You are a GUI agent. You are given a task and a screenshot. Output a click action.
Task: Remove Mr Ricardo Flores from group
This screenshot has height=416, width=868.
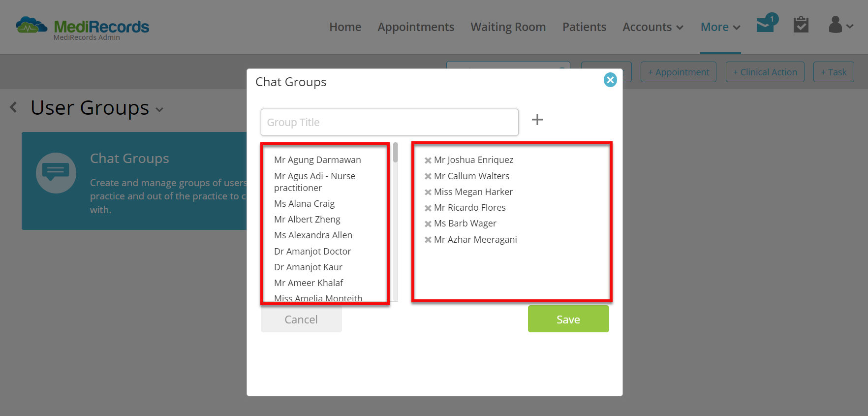428,208
